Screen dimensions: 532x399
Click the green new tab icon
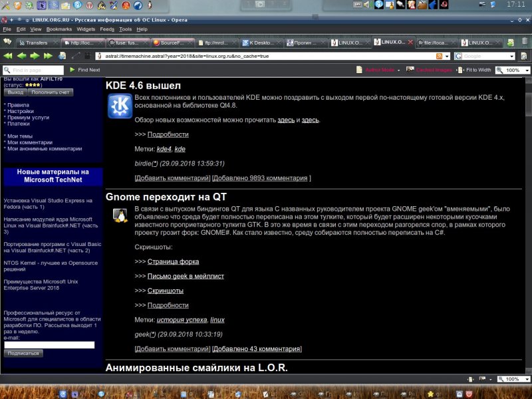tap(510, 43)
